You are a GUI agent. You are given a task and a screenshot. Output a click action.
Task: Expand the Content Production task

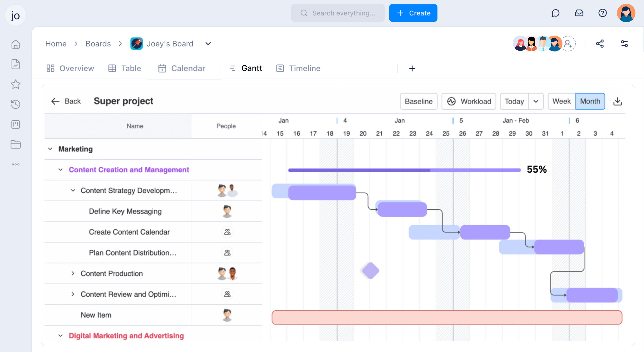(x=73, y=273)
